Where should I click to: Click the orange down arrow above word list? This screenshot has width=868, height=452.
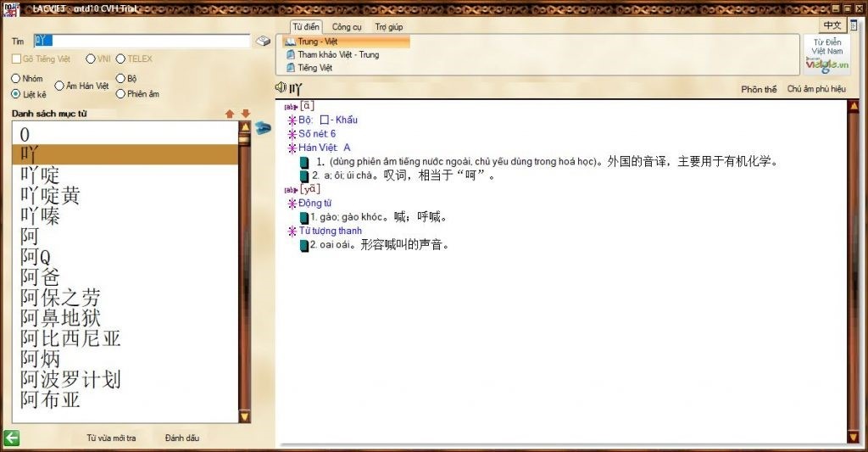click(x=246, y=114)
